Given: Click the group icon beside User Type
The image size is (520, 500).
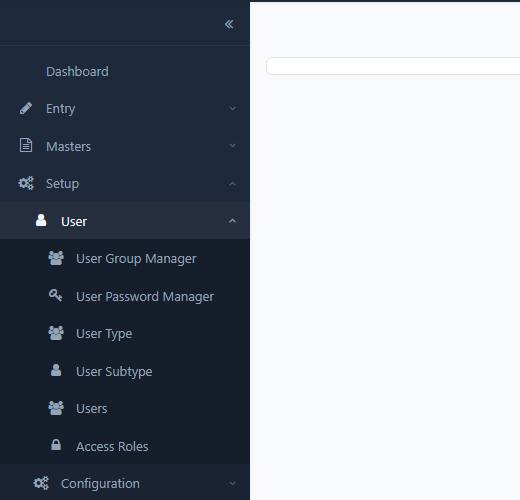Looking at the screenshot, I should tap(56, 333).
